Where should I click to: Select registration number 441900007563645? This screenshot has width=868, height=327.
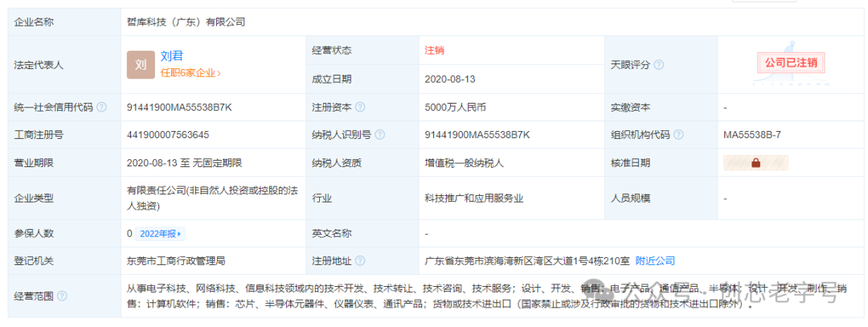168,134
